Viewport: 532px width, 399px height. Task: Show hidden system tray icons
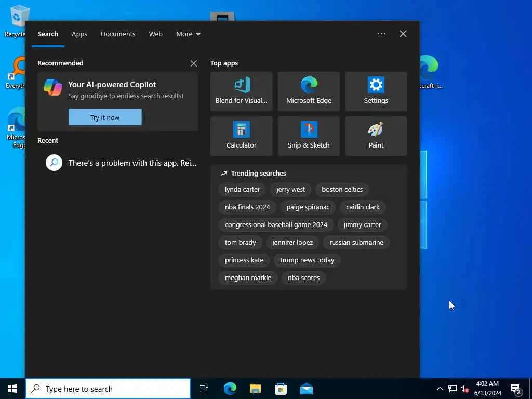pos(440,389)
